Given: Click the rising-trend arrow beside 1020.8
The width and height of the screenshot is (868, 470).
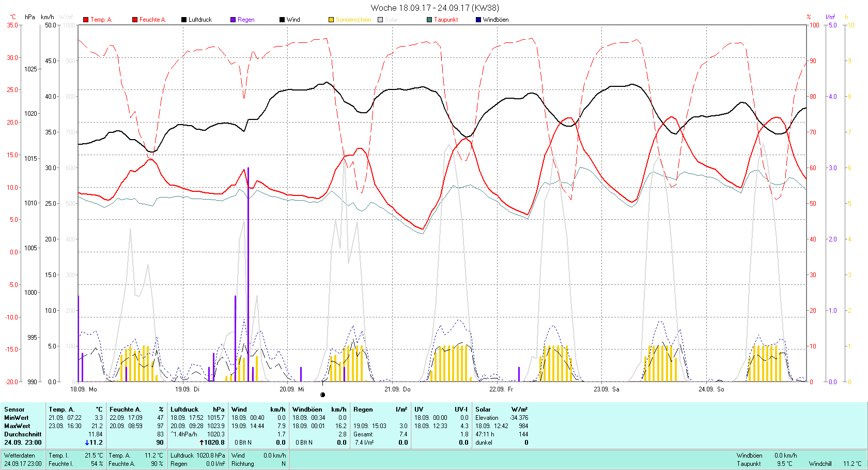Looking at the screenshot, I should click(x=202, y=443).
